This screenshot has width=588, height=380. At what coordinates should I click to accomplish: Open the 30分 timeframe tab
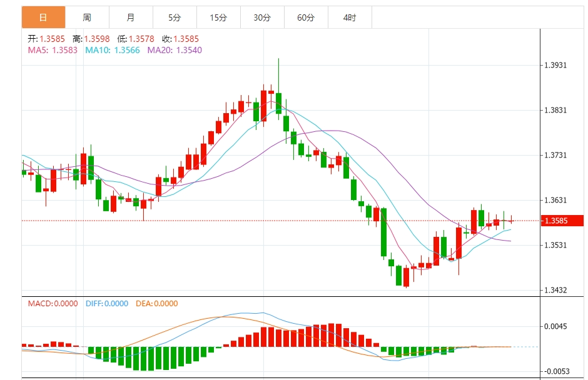pyautogui.click(x=262, y=17)
